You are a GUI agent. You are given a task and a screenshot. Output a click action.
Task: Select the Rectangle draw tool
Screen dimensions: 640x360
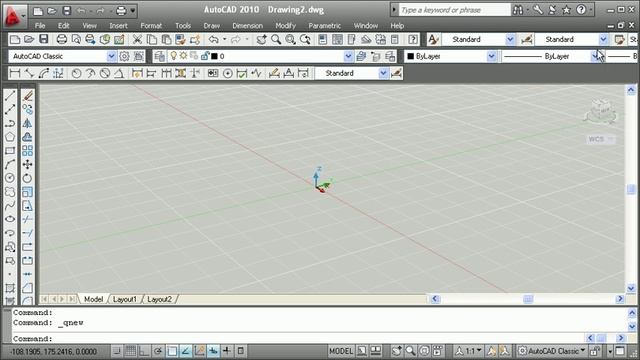[x=10, y=151]
